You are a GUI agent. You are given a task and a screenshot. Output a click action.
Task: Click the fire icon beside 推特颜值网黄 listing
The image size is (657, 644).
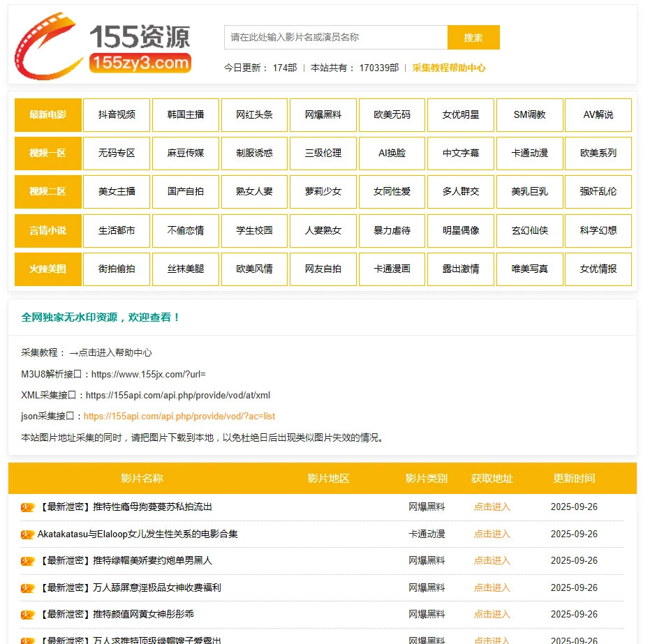click(x=27, y=615)
